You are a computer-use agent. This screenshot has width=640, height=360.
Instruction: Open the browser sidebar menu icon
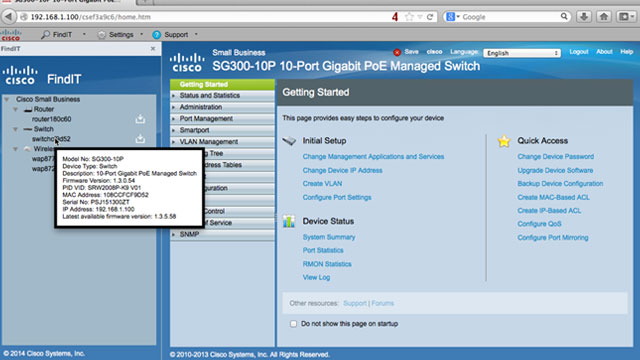(626, 17)
